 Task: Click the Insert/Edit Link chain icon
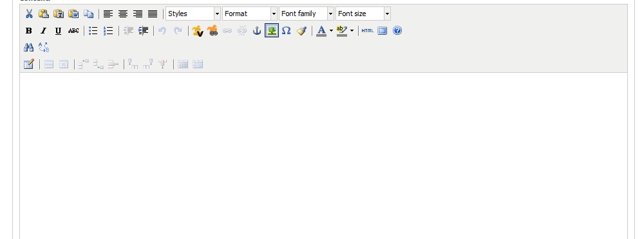point(227,30)
